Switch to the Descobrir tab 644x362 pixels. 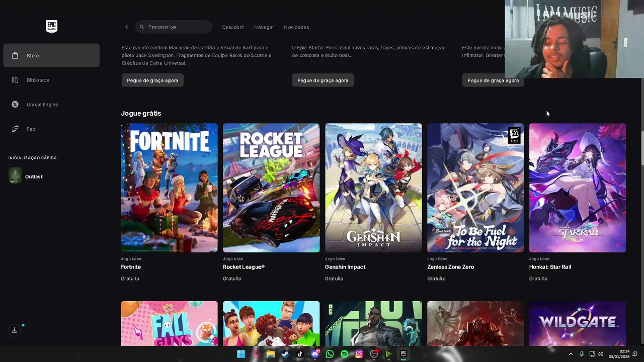pos(233,27)
